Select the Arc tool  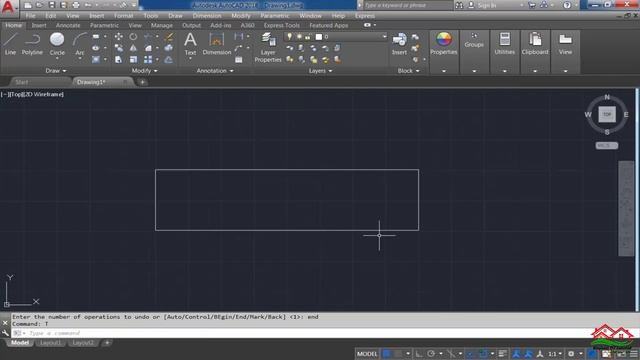click(x=80, y=44)
